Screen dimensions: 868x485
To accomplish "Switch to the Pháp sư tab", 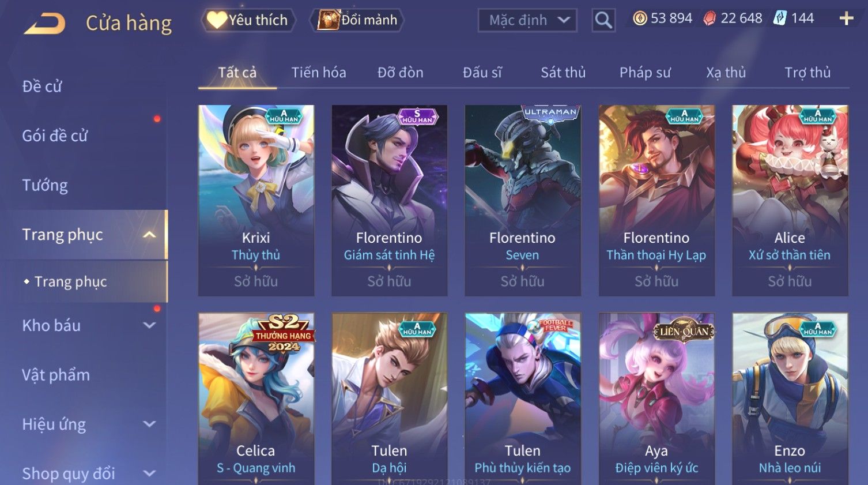I will tap(645, 73).
